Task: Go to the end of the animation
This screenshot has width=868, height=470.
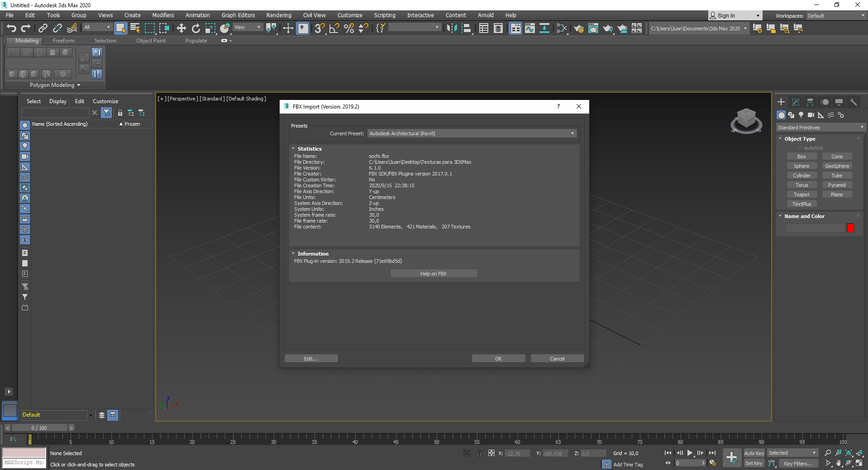Action: (x=712, y=453)
